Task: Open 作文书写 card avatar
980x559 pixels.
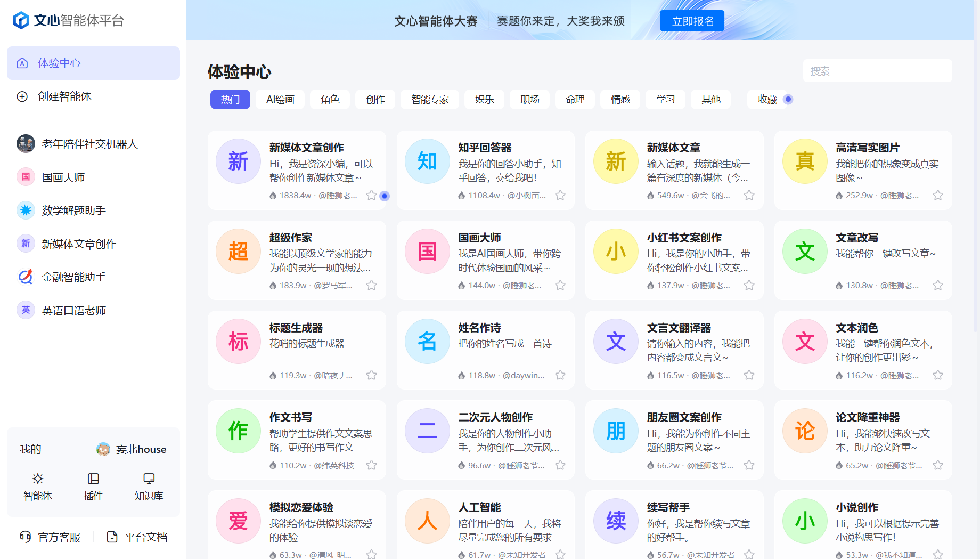Action: click(238, 431)
